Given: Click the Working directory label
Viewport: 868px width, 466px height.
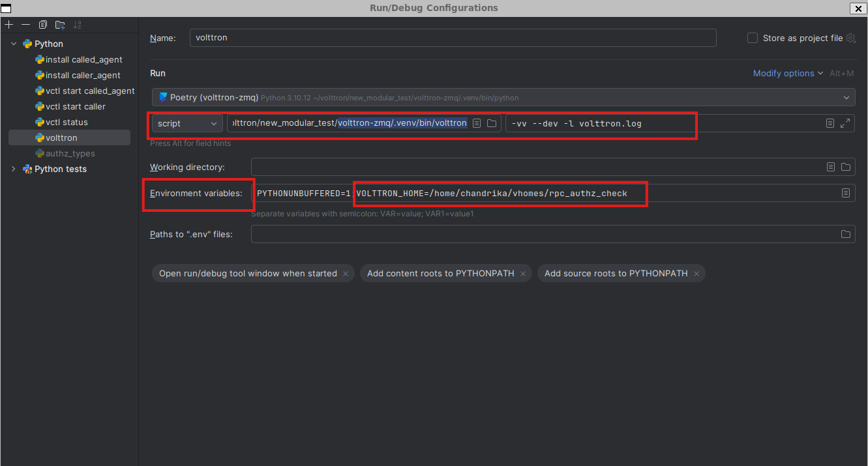Looking at the screenshot, I should click(x=187, y=167).
